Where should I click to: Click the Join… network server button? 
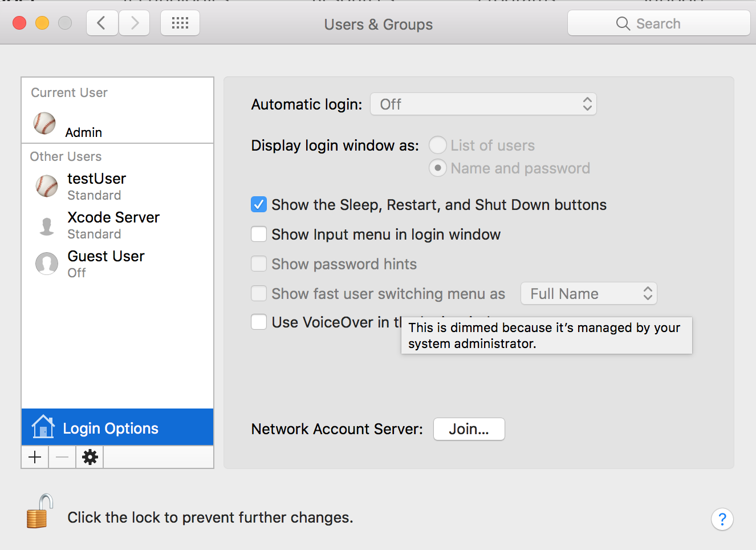(469, 429)
